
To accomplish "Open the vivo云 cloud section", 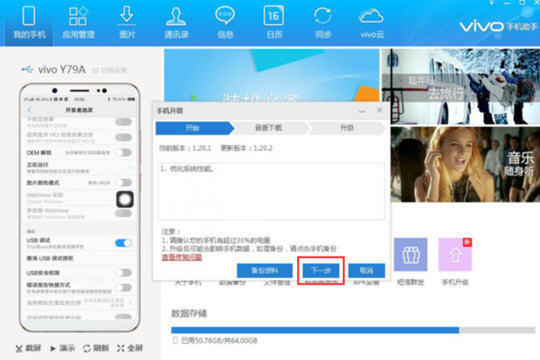I will [372, 22].
